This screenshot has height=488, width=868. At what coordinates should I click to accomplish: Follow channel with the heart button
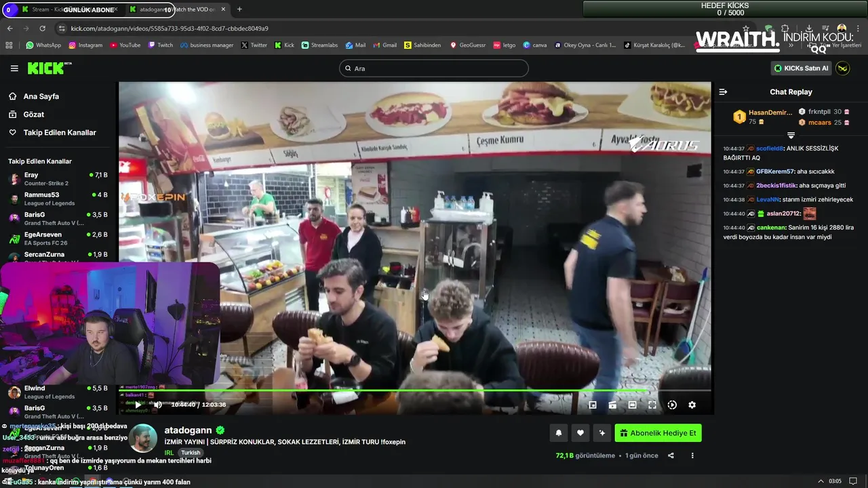coord(580,433)
